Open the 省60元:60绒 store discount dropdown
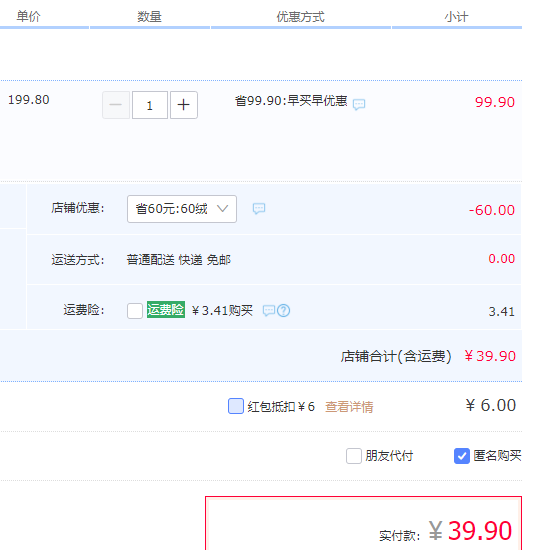The image size is (556, 550). coord(182,209)
